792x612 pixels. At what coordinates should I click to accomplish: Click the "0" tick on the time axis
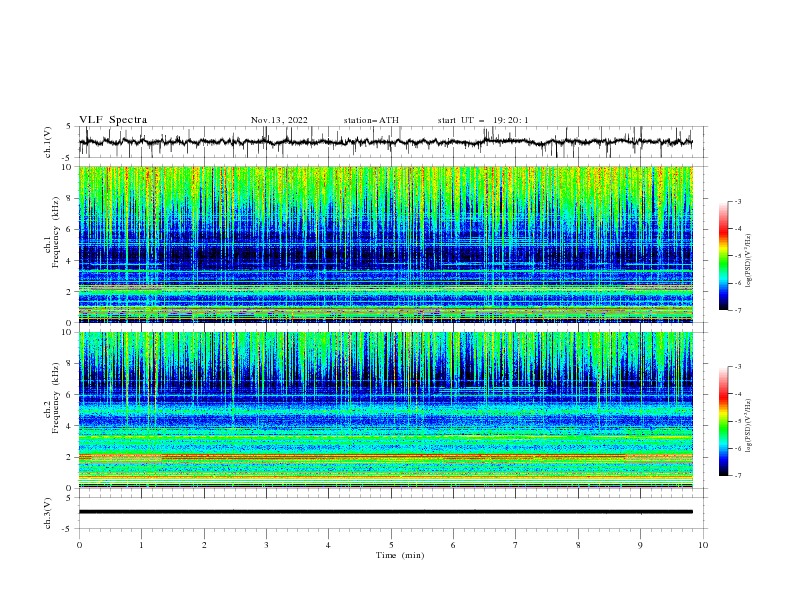click(x=79, y=545)
